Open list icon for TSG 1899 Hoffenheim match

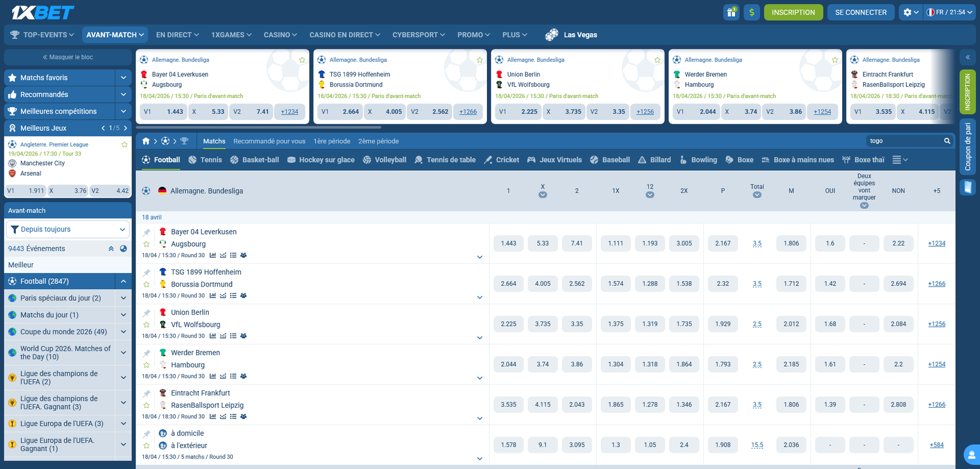point(233,296)
